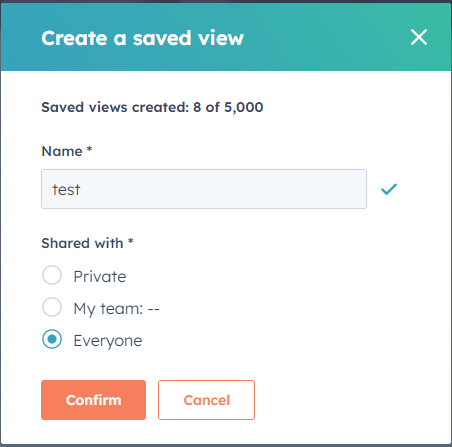Cancel the saved view creation

click(x=206, y=400)
